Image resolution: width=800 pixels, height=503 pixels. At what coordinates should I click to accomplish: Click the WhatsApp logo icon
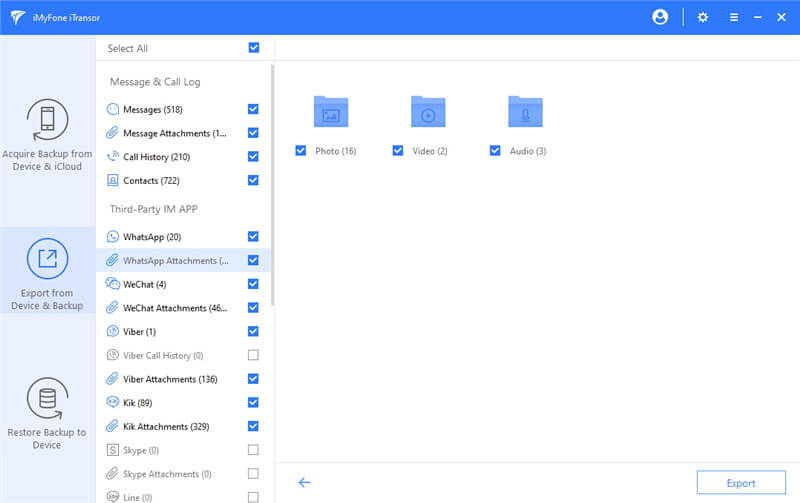point(113,237)
